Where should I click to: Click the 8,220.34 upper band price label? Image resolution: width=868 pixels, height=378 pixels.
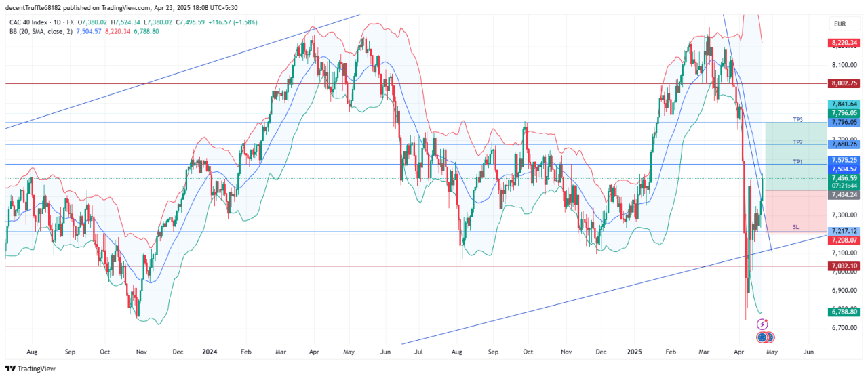click(844, 43)
